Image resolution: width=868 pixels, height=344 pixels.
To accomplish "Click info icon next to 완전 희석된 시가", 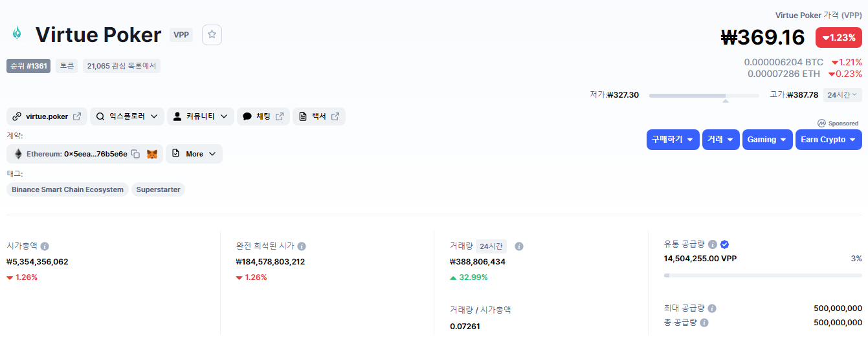I will (302, 246).
